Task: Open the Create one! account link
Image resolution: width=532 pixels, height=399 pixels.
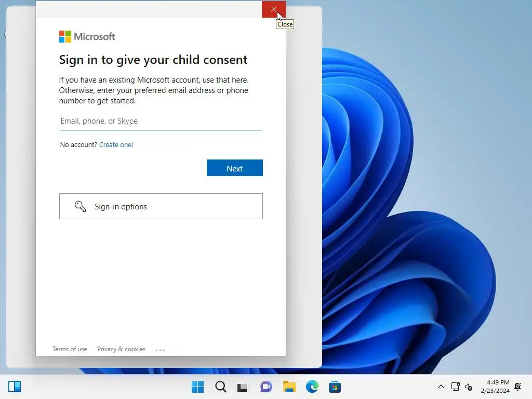Action: (116, 144)
